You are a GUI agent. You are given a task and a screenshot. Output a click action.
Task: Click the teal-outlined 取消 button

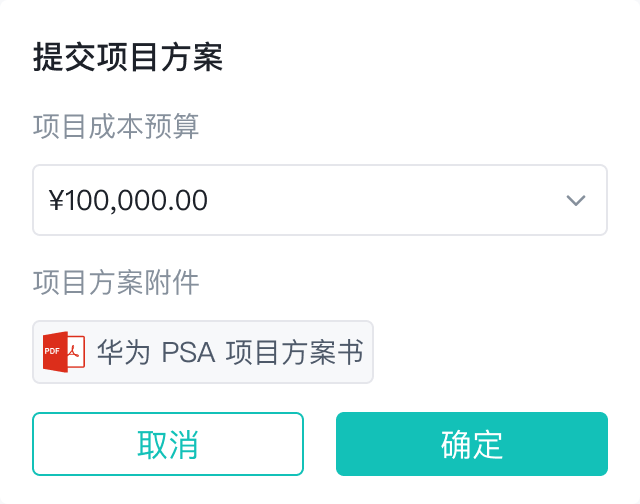click(168, 444)
